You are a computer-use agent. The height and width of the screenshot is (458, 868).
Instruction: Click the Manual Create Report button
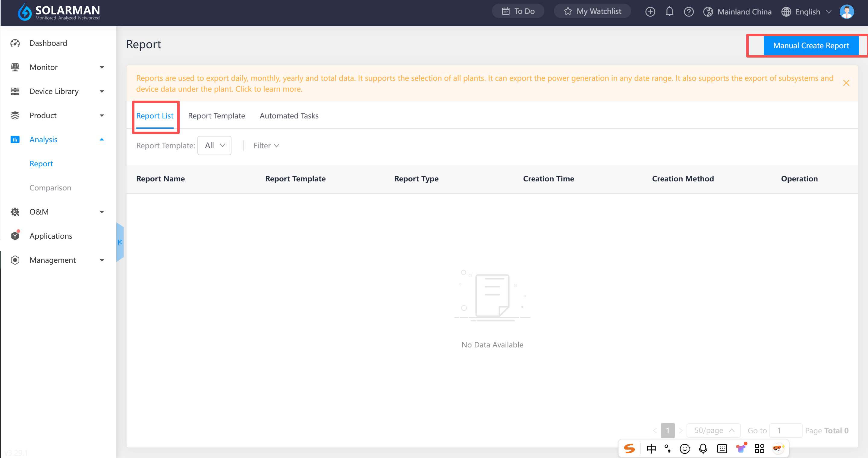810,45
